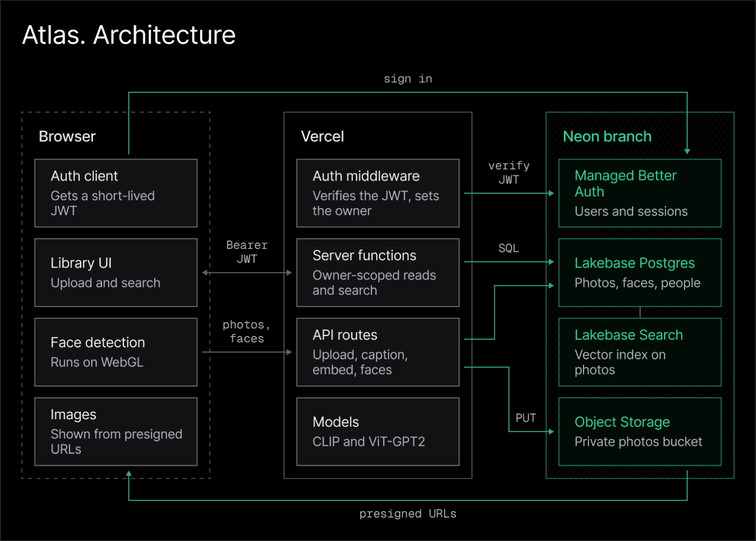Select the Auth client box
This screenshot has width=756, height=541.
pyautogui.click(x=116, y=193)
